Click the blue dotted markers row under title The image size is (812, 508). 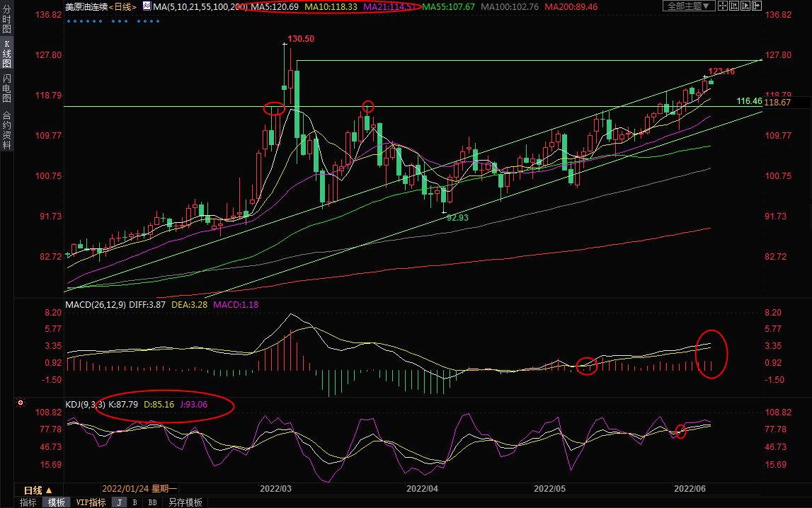(x=113, y=21)
